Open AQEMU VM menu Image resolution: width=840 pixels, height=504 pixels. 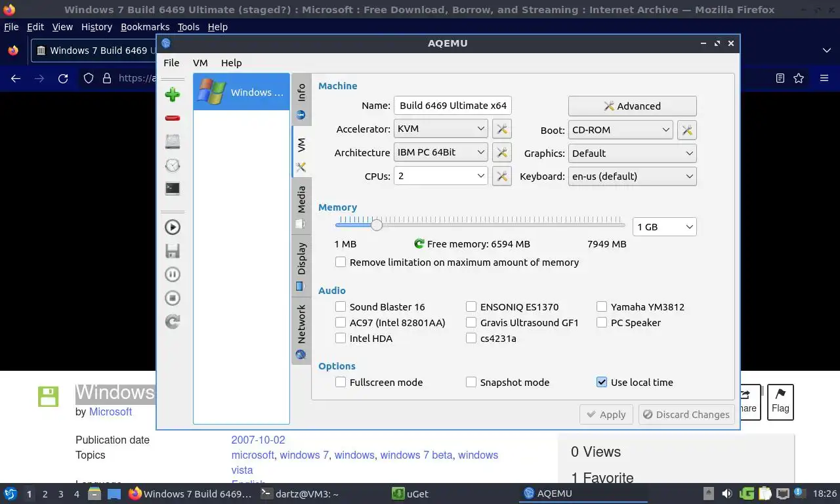tap(200, 63)
